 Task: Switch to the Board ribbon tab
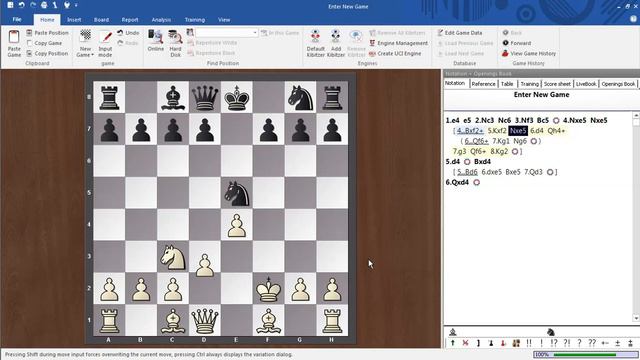coord(101,20)
